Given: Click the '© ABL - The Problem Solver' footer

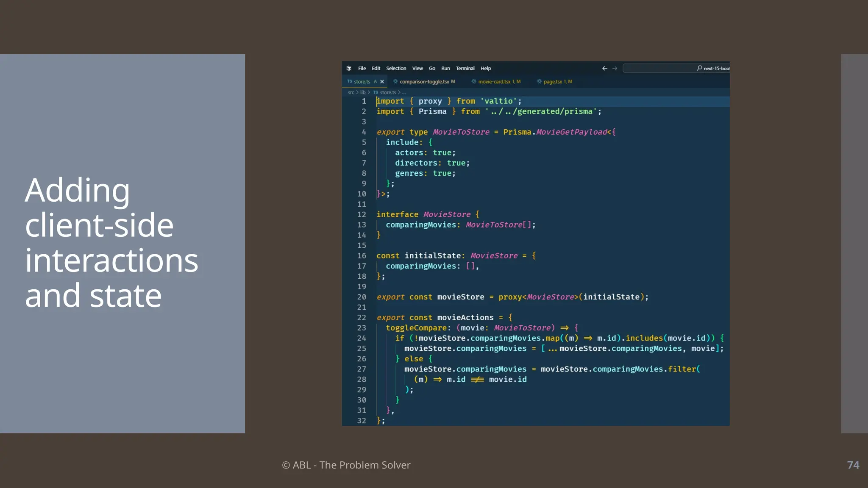Looking at the screenshot, I should [x=346, y=465].
